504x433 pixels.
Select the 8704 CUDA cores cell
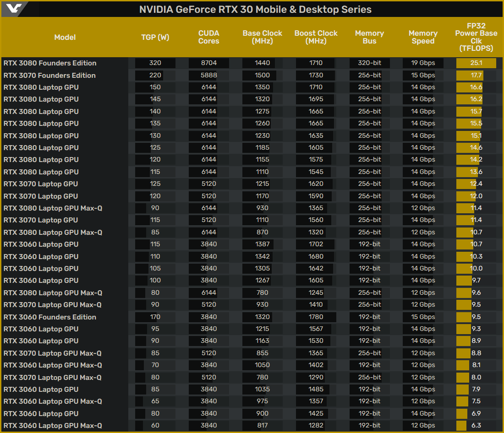[x=208, y=63]
